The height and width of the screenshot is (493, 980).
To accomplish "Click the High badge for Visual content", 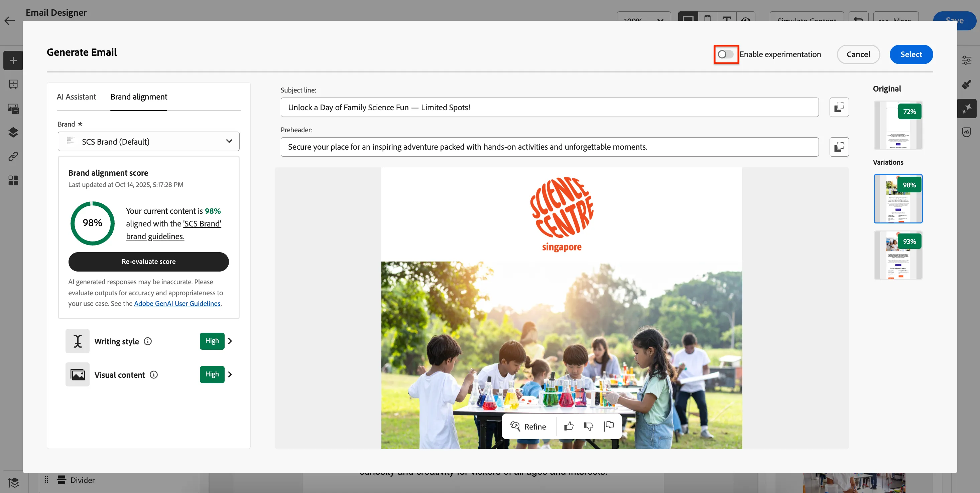I will click(x=212, y=374).
